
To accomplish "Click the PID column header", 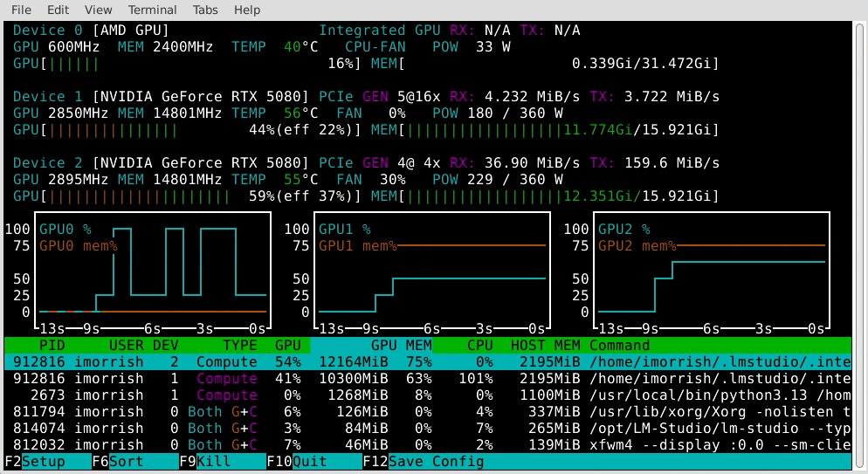I will (x=52, y=345).
